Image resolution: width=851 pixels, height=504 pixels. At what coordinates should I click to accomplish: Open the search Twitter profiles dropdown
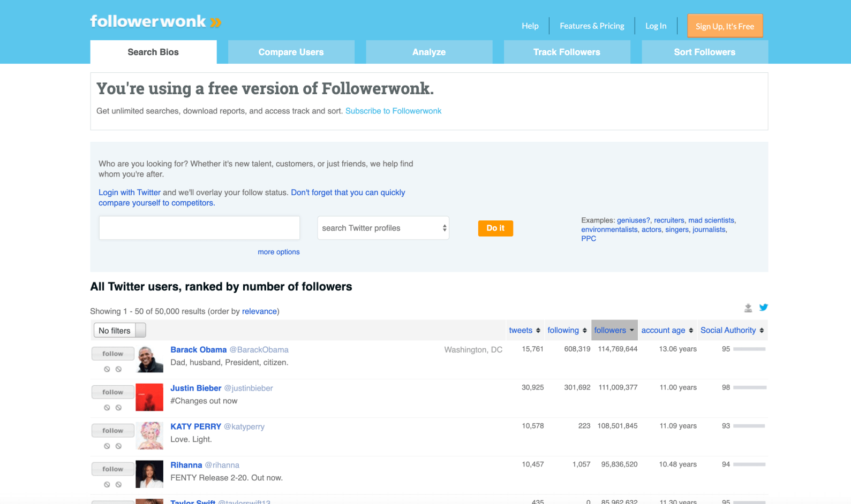(383, 228)
